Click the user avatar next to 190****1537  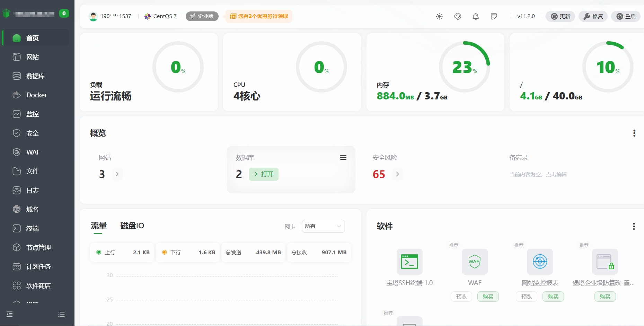click(x=93, y=16)
